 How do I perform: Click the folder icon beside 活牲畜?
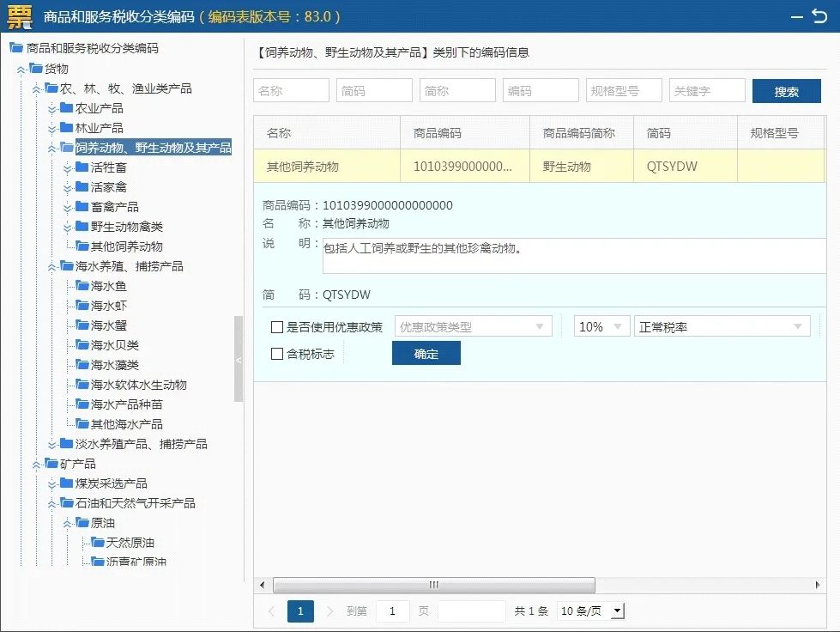pyautogui.click(x=82, y=167)
